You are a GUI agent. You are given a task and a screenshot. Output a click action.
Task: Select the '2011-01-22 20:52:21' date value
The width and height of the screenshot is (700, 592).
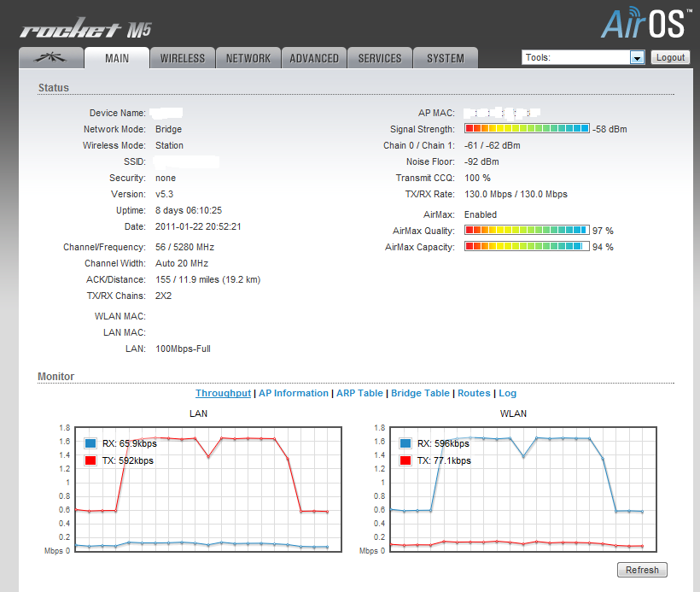point(198,226)
